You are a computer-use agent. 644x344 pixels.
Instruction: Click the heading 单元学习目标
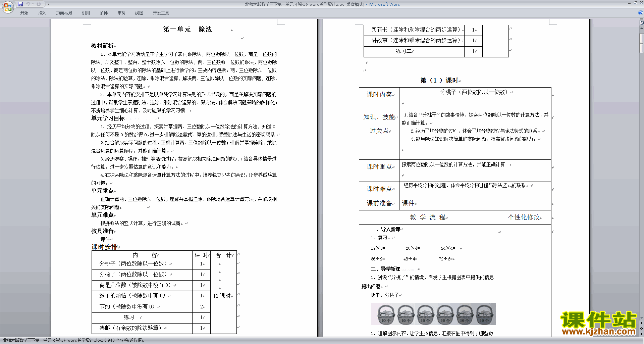pos(108,118)
